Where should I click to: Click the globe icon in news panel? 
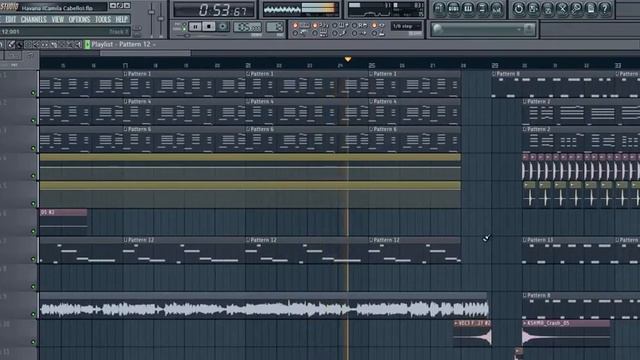(438, 29)
